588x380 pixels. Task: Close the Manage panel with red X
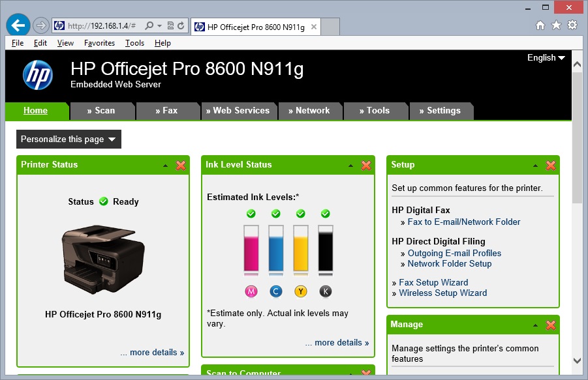tap(551, 325)
